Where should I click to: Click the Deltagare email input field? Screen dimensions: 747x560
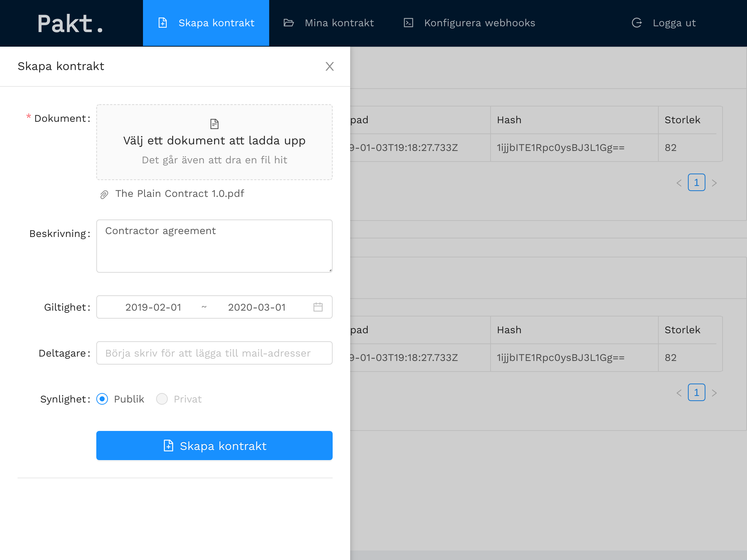(x=214, y=353)
